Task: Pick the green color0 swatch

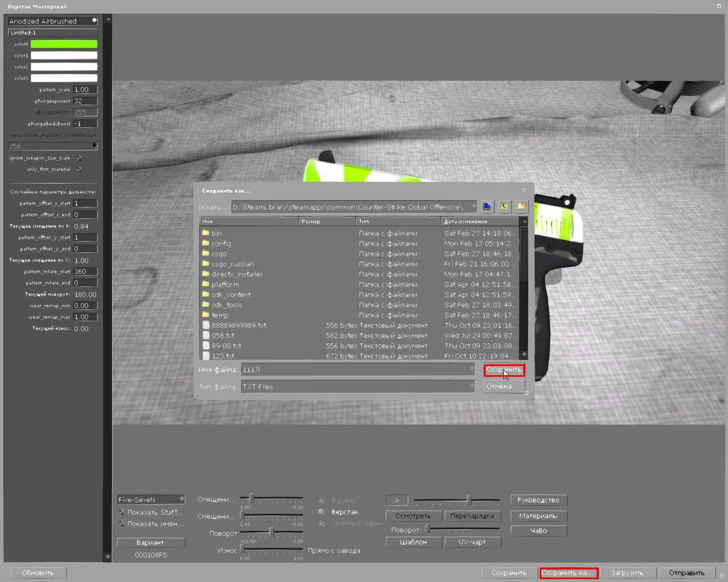Action: [64, 44]
